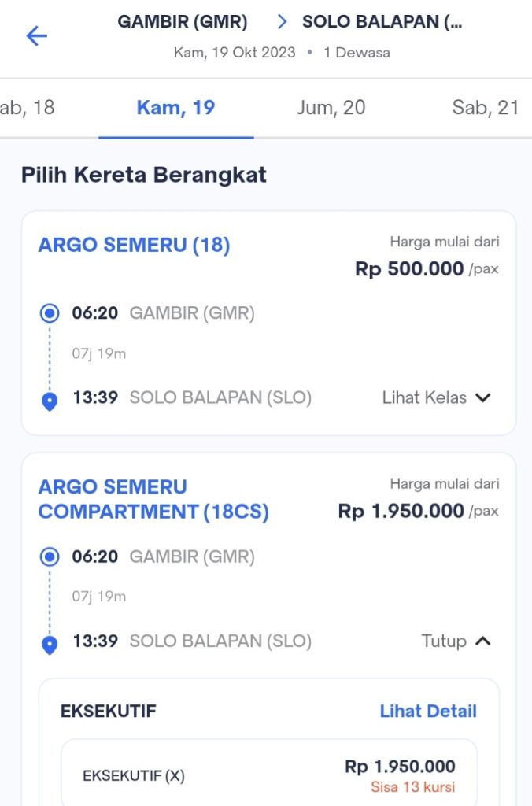Select the partially visible 18 date tab

[x=28, y=108]
